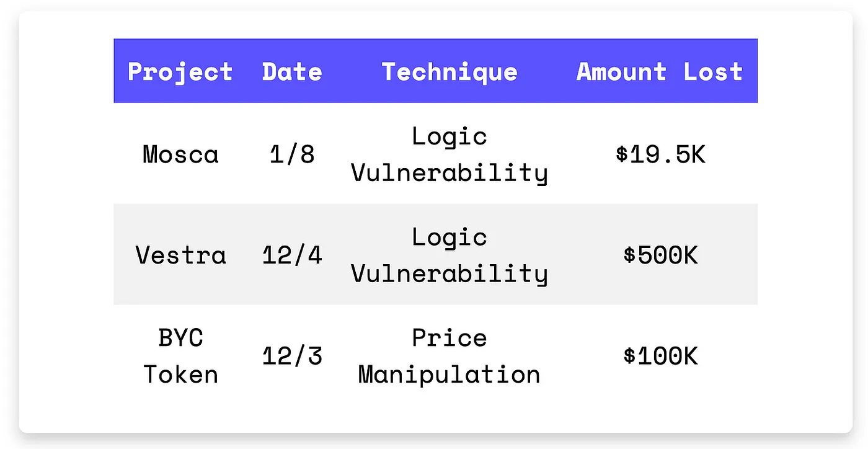
Task: Click the Technique column header
Action: [x=449, y=72]
